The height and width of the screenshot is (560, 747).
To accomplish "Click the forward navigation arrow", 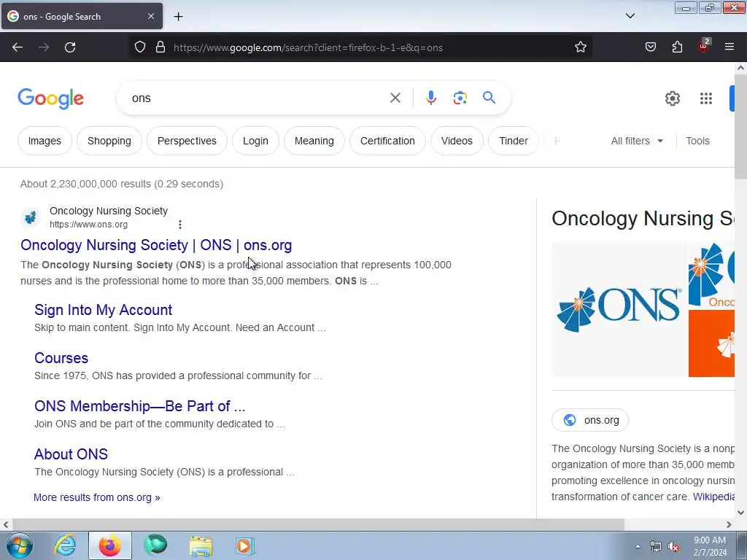I will pos(44,47).
